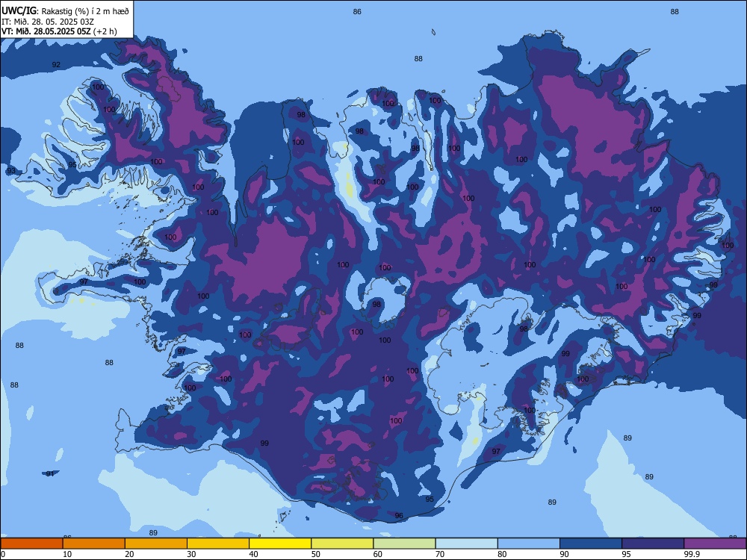Click the 80–90% light blue legend swatch
The width and height of the screenshot is (747, 560).
tap(529, 544)
